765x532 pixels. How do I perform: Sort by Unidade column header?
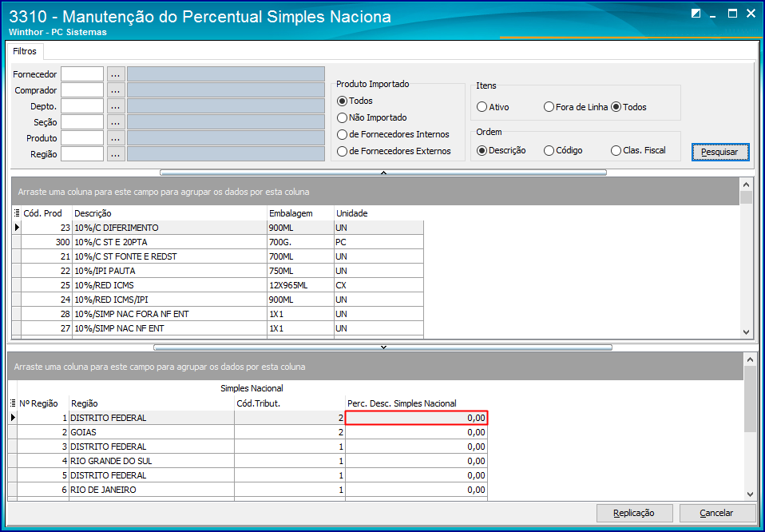tap(379, 213)
